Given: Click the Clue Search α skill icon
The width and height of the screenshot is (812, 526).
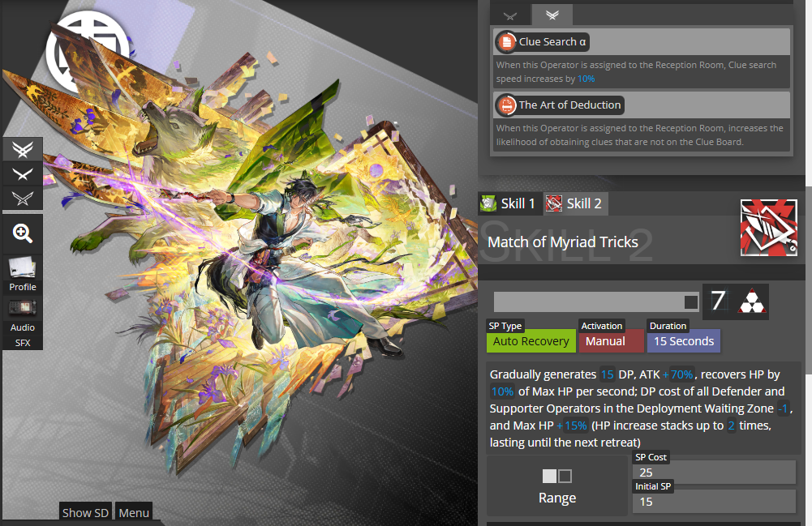Looking at the screenshot, I should [506, 42].
